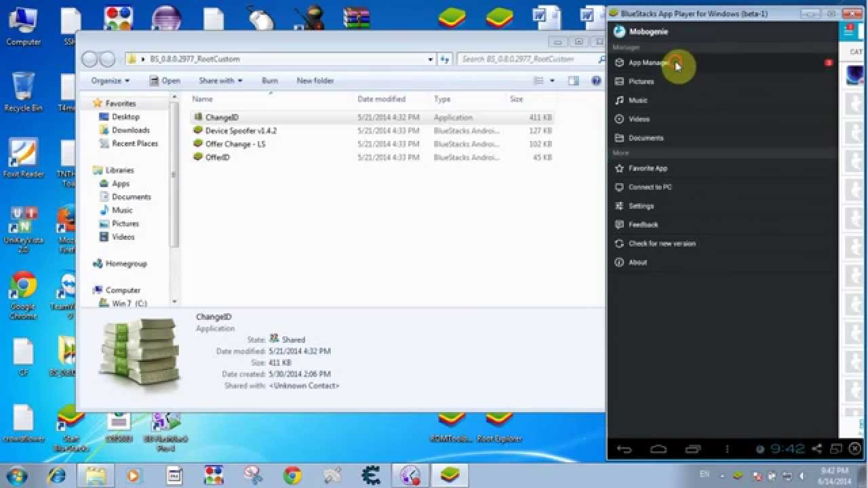Tap the Android home button in BlueStacks
The height and width of the screenshot is (488, 868).
[x=658, y=449]
